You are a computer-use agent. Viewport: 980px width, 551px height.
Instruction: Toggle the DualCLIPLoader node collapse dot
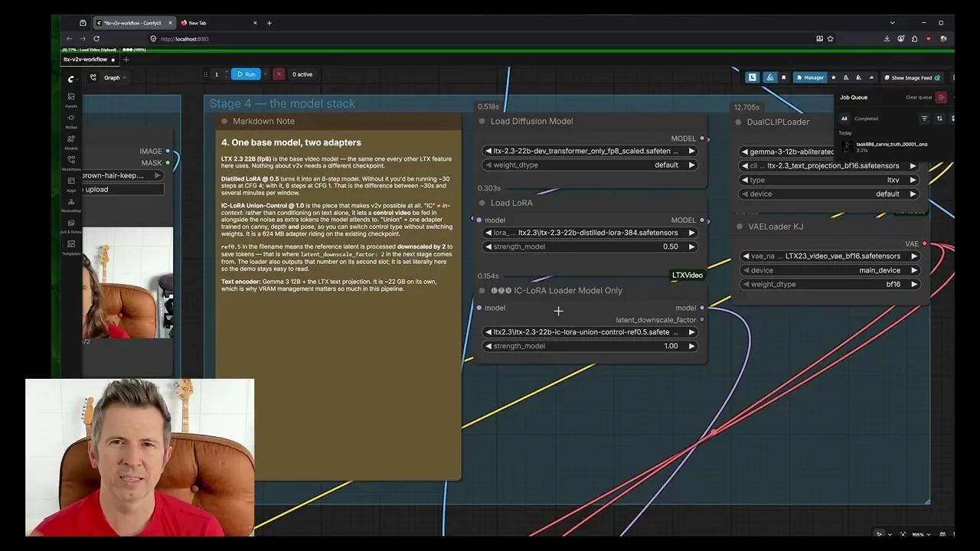click(739, 122)
